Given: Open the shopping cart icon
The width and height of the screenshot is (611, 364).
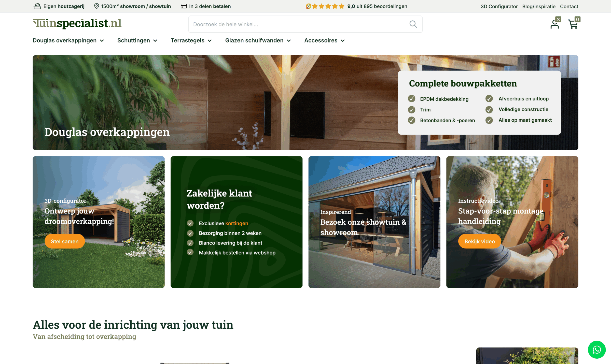Looking at the screenshot, I should (x=573, y=24).
